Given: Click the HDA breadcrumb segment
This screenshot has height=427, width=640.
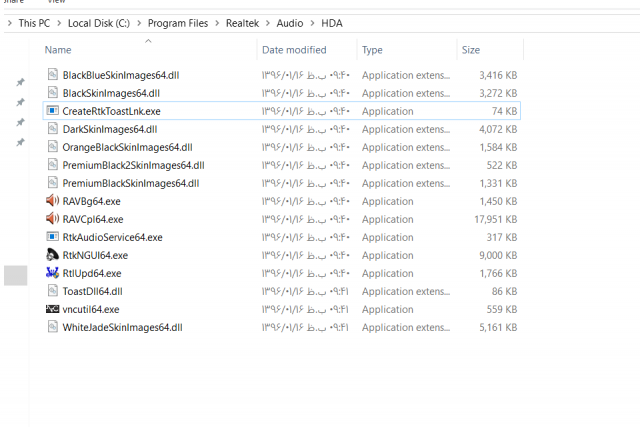Looking at the screenshot, I should tap(332, 23).
